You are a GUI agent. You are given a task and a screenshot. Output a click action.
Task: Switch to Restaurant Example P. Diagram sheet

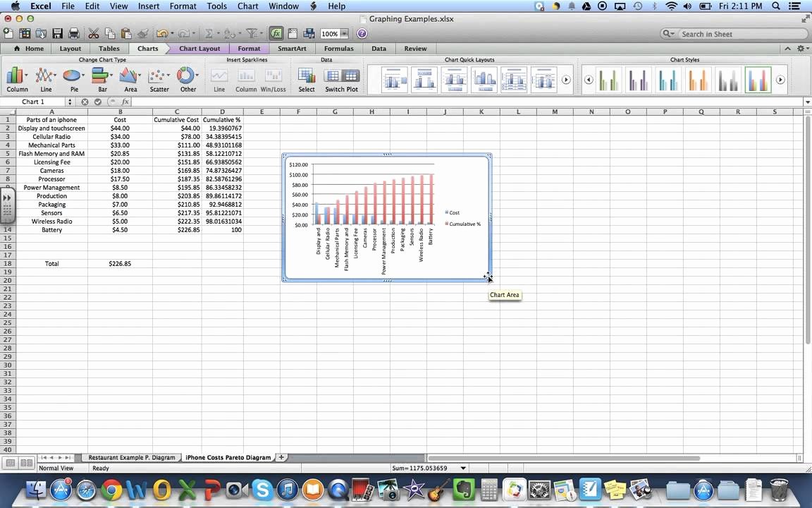(x=132, y=458)
